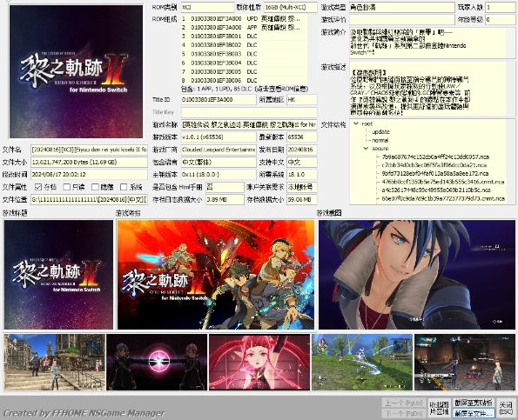The width and height of the screenshot is (518, 420).
Task: Open the game banner poster image
Action: tap(216, 275)
